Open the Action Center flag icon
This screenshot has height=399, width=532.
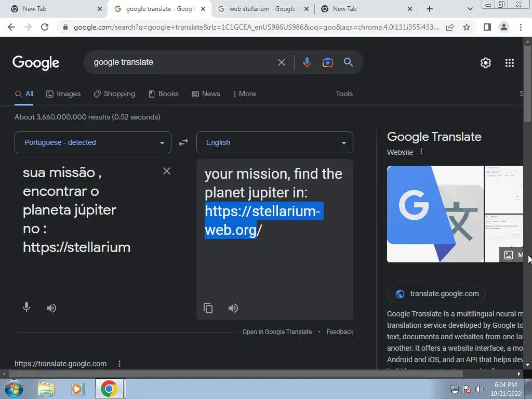point(467,389)
